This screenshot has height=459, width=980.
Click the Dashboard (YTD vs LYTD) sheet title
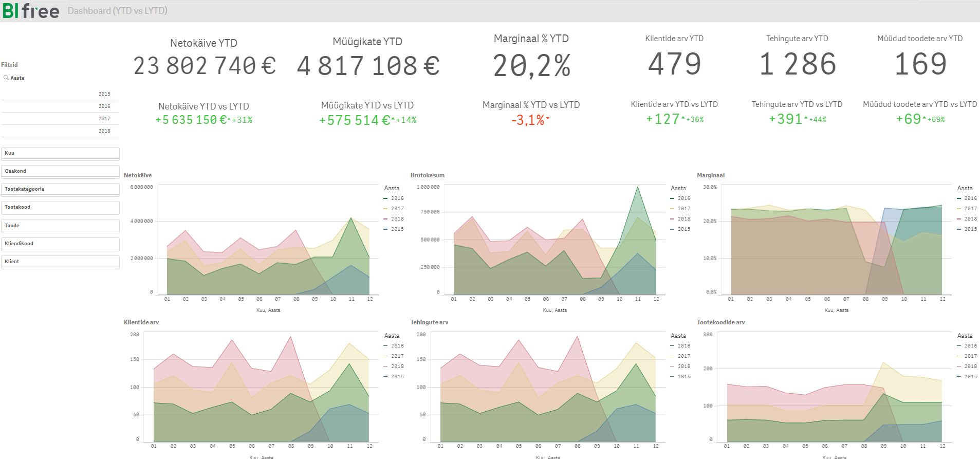pyautogui.click(x=118, y=11)
